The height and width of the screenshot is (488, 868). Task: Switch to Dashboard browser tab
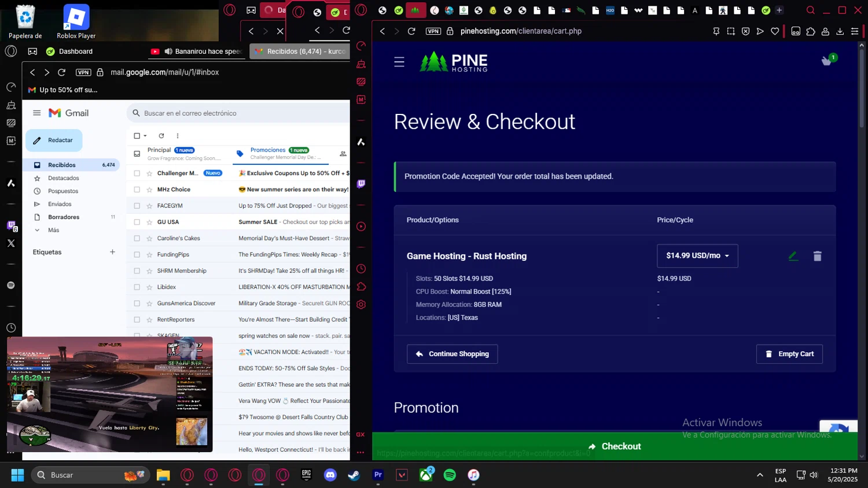coord(69,51)
